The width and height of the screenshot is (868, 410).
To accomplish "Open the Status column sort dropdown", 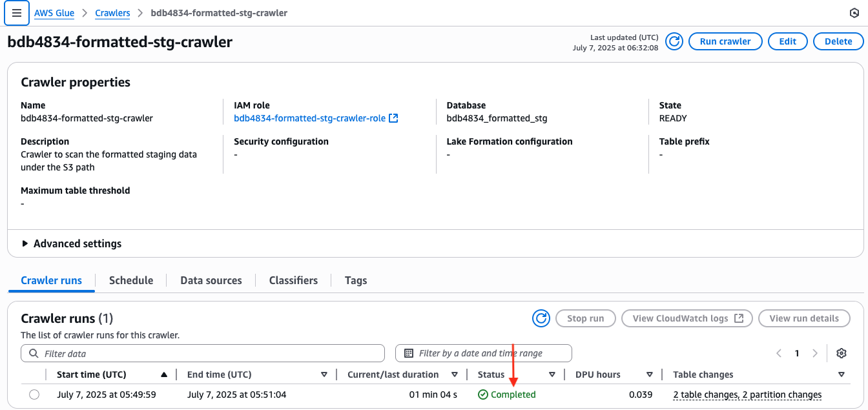I will (x=552, y=374).
